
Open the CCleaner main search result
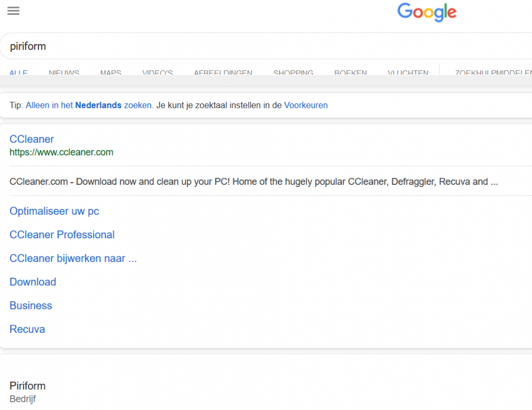click(x=31, y=139)
